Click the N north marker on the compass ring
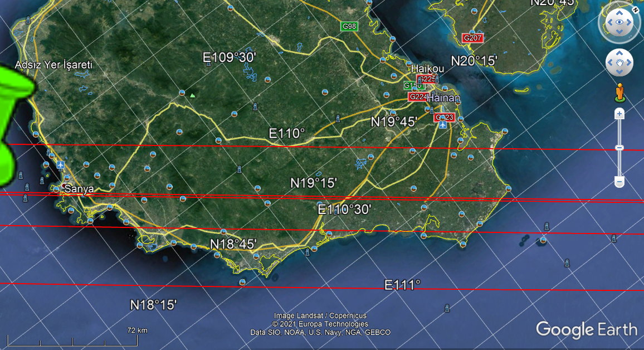644x350 pixels. [635, 11]
